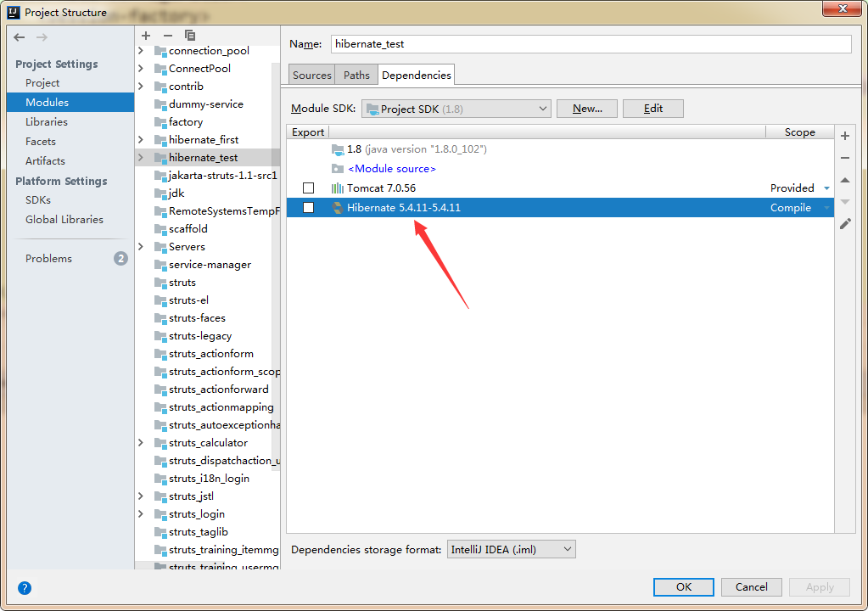Click the jdk module folder icon
Screen dimensions: 868x611
point(160,193)
